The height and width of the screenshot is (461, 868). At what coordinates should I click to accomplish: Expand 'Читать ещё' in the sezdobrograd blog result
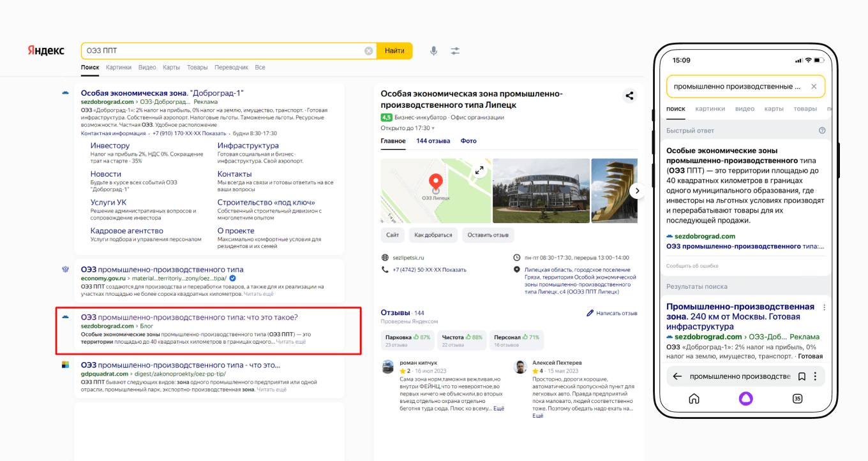pyautogui.click(x=291, y=342)
